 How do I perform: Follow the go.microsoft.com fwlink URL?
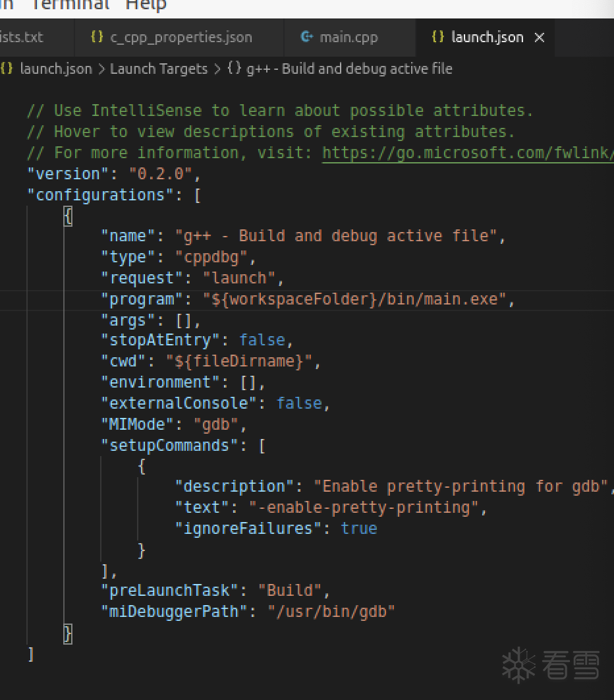[468, 153]
